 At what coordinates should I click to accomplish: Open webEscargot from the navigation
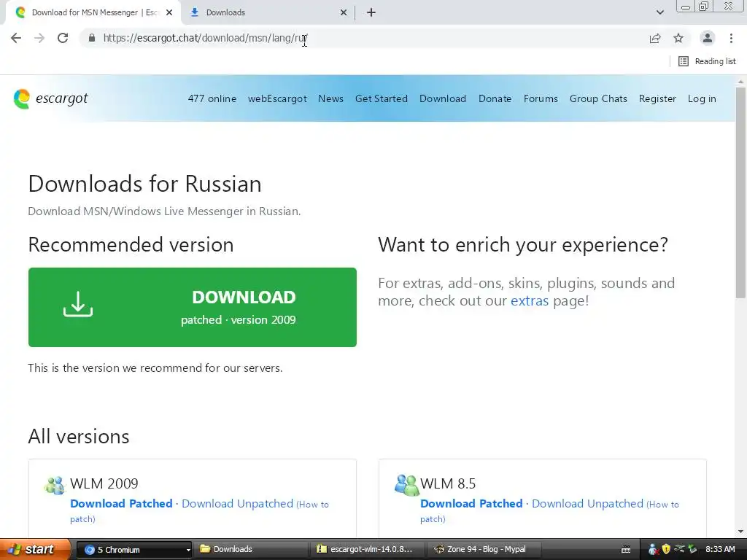pos(277,98)
